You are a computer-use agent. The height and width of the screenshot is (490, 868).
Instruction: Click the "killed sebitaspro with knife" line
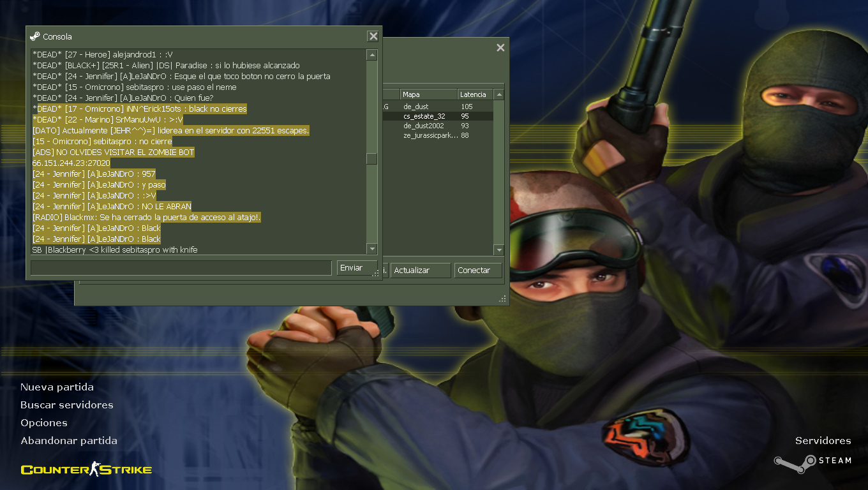click(x=115, y=249)
